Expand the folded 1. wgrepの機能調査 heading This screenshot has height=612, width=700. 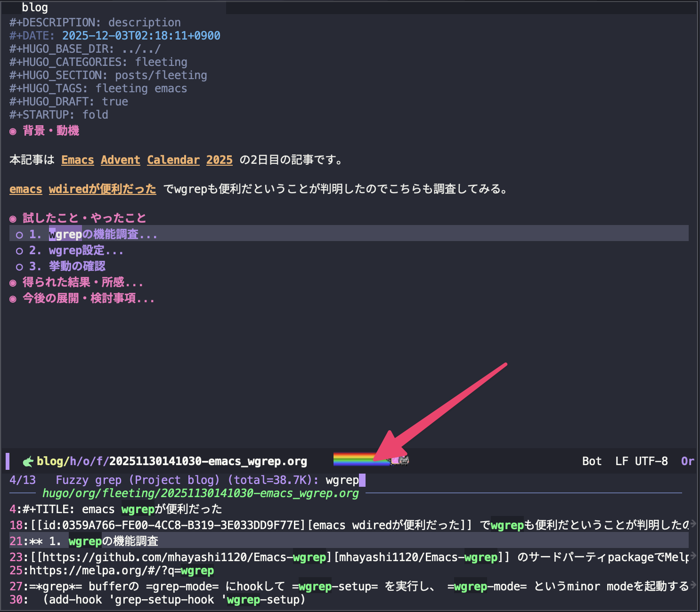coord(104,234)
